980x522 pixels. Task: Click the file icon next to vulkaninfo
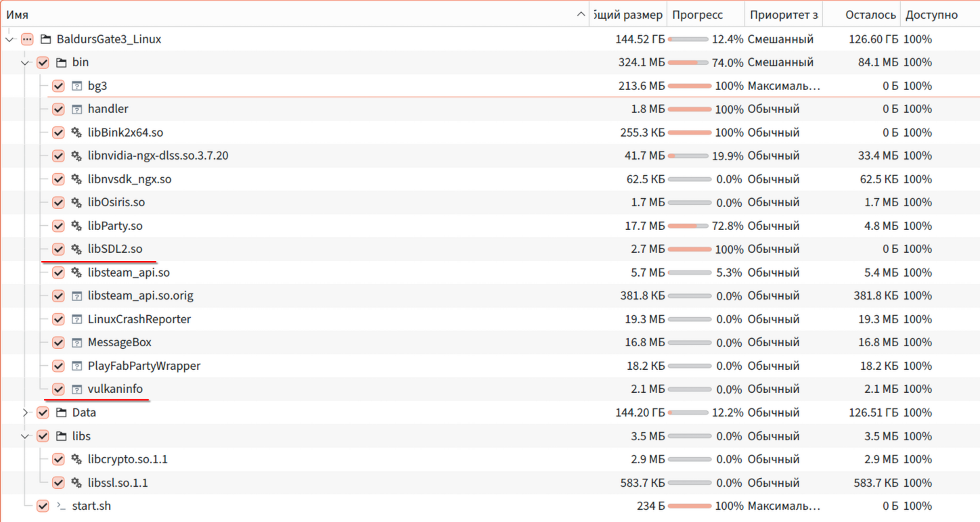coord(76,389)
